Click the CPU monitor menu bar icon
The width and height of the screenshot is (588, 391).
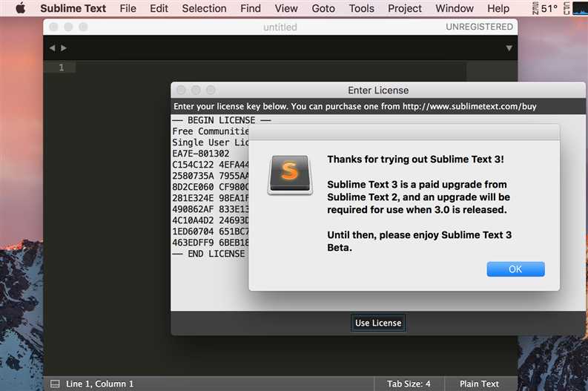(575, 8)
